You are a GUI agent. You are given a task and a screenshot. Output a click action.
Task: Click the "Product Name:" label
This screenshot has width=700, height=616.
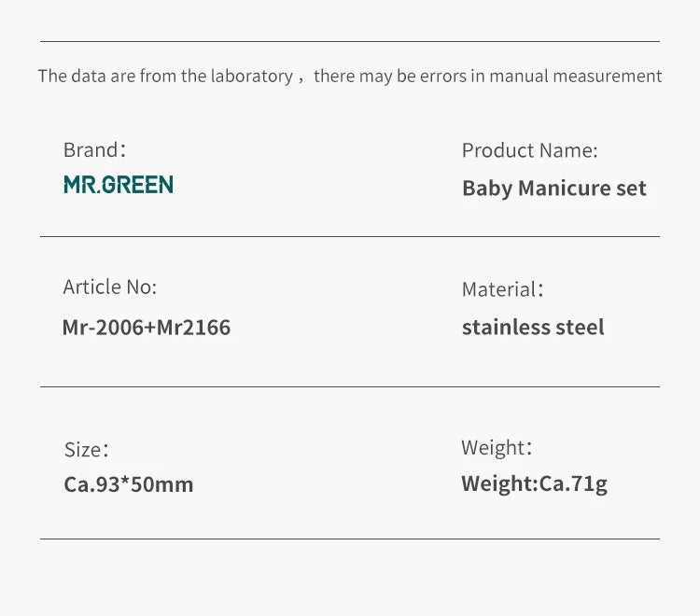[x=529, y=150]
